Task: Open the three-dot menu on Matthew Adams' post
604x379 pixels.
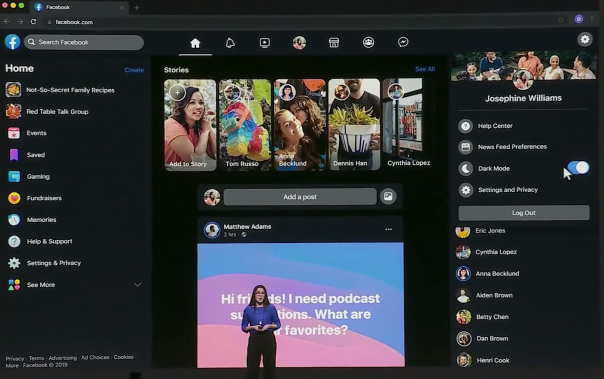Action: 388,230
